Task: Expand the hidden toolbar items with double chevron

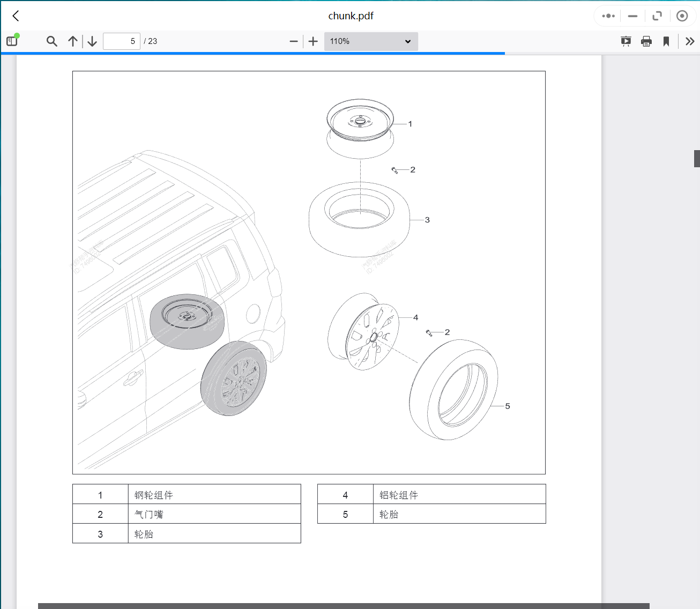Action: pos(690,41)
